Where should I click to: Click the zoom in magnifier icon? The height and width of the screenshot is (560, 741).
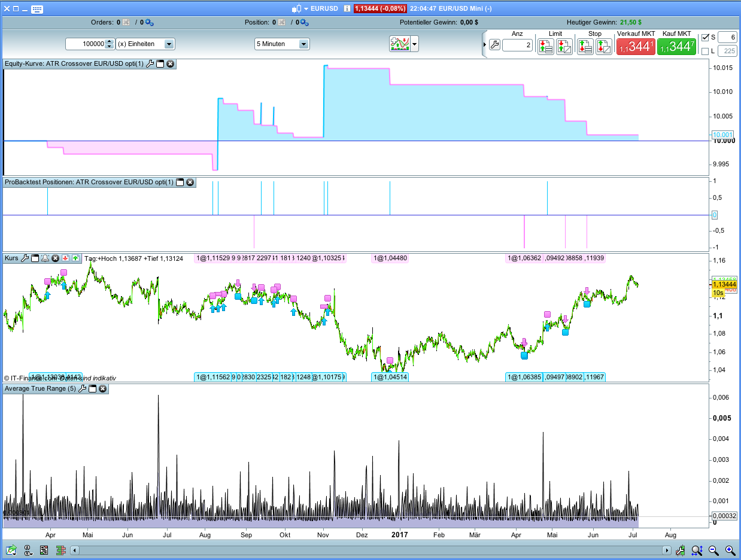pyautogui.click(x=730, y=550)
